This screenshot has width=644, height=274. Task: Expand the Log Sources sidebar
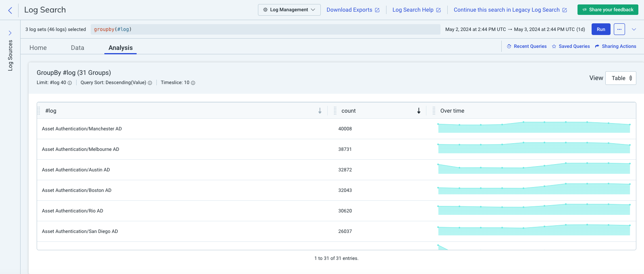10,33
